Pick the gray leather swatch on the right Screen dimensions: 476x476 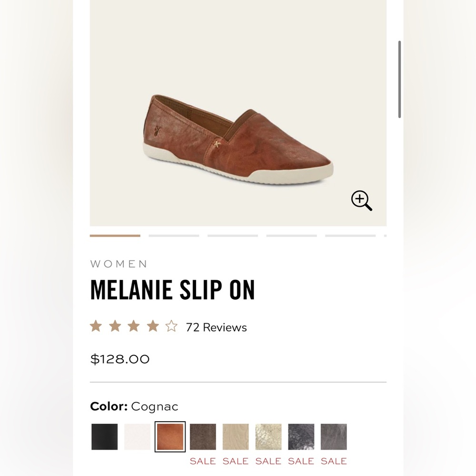[334, 436]
